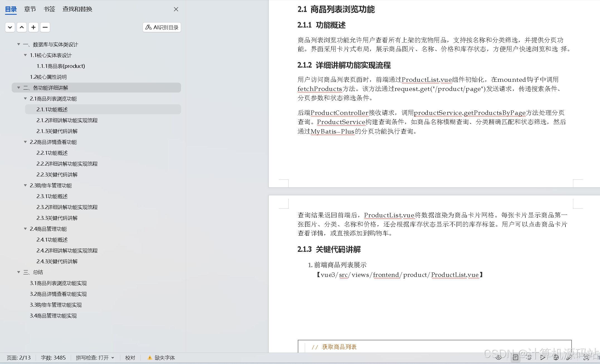Screen dimensions: 600x364
Task: Switch to page layout view icon
Action: [x=516, y=357]
